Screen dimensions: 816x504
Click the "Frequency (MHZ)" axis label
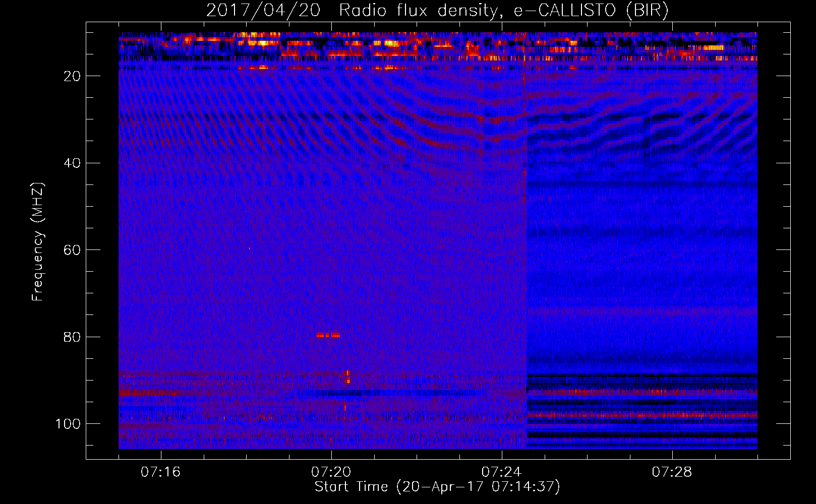(x=38, y=242)
